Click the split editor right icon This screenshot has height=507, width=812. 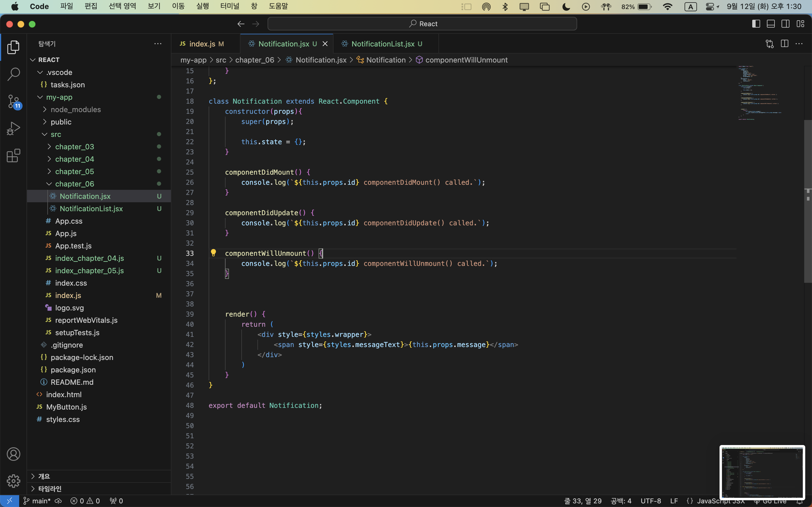784,44
